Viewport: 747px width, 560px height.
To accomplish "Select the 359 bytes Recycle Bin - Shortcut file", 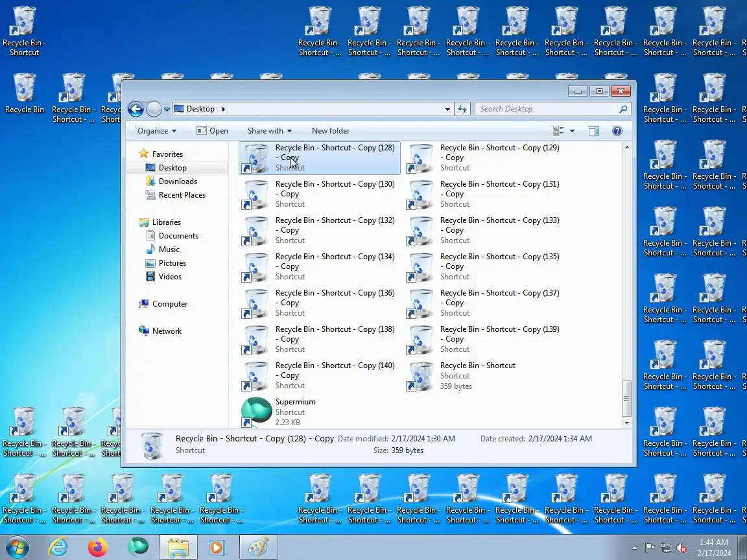I will [484, 375].
